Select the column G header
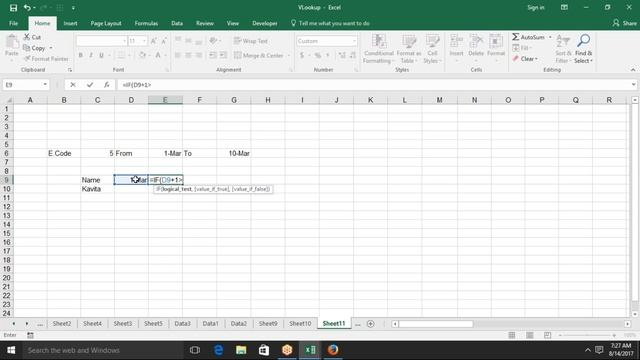Viewport: 640px width, 360px height. tap(234, 100)
